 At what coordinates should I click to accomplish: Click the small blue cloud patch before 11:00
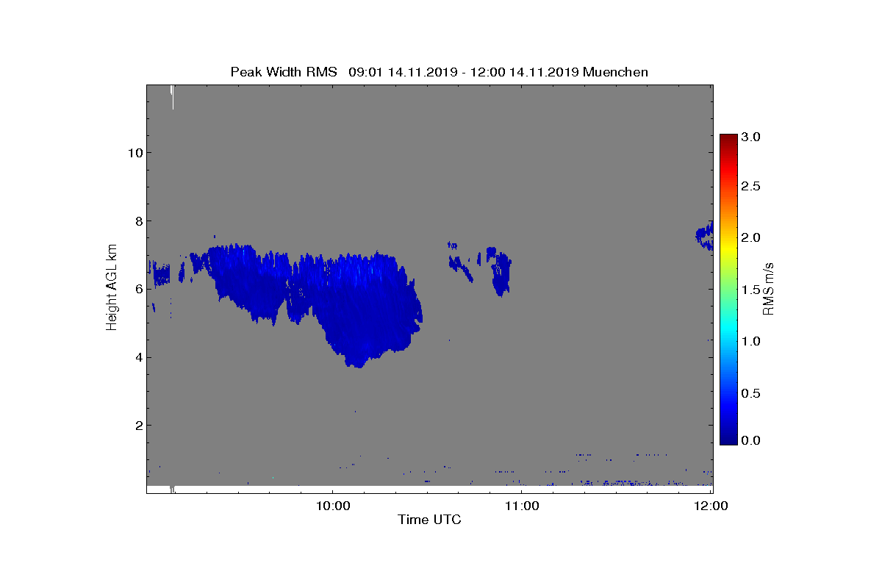click(x=501, y=272)
